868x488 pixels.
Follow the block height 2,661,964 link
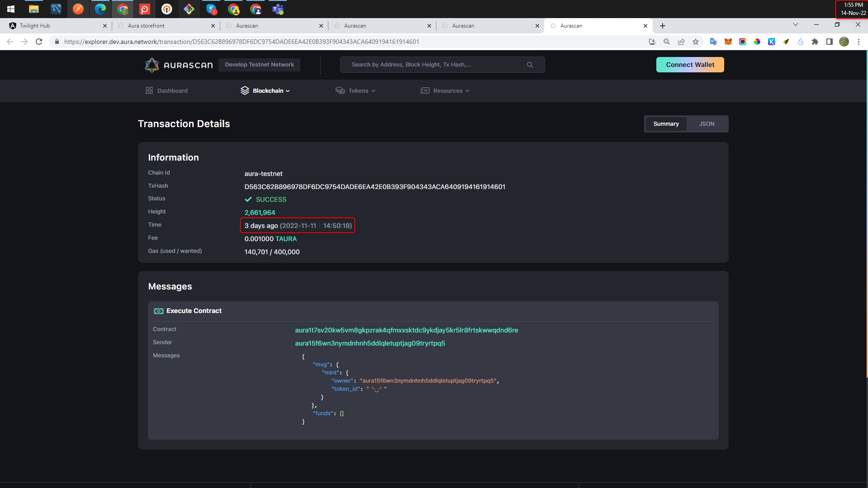pos(260,213)
